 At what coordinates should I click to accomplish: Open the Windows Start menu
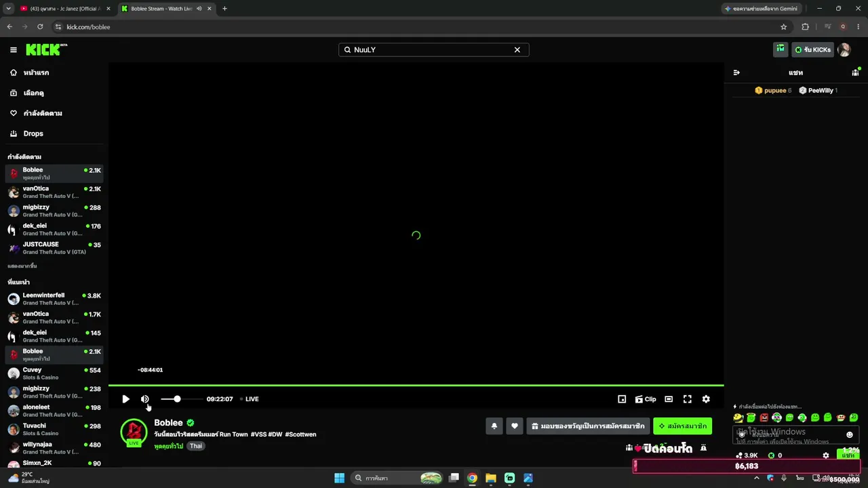click(339, 478)
